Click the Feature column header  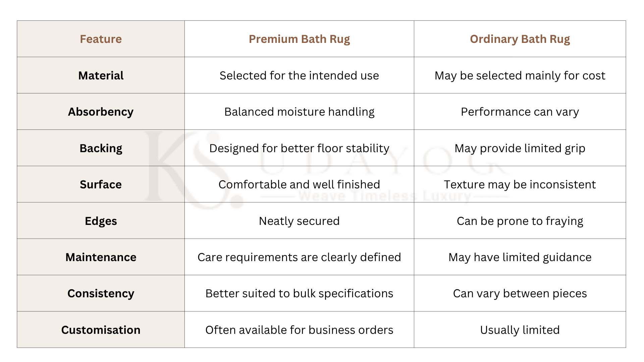click(101, 39)
